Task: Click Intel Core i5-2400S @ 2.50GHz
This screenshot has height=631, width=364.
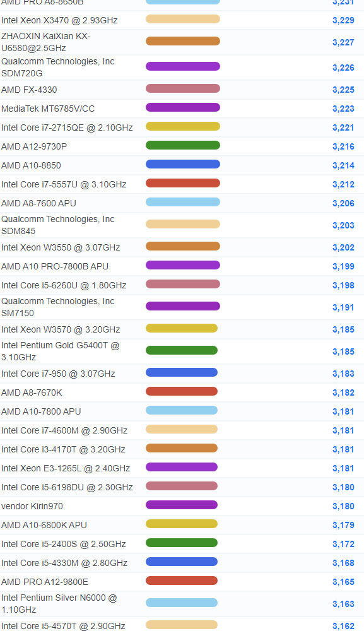Action: [64, 544]
